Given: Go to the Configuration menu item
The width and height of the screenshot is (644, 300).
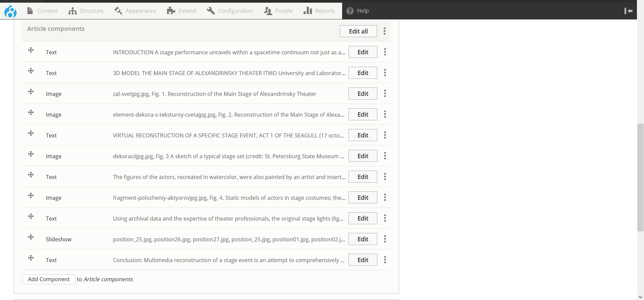Looking at the screenshot, I should coord(230,11).
